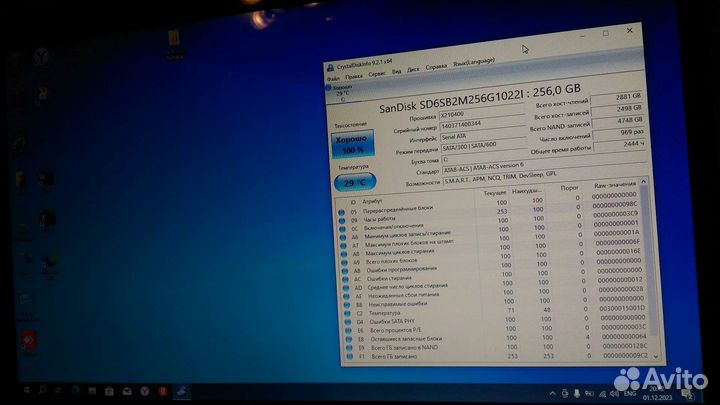The image size is (720, 405).
Task: Select the Часы работы attribute row text
Action: click(x=379, y=219)
